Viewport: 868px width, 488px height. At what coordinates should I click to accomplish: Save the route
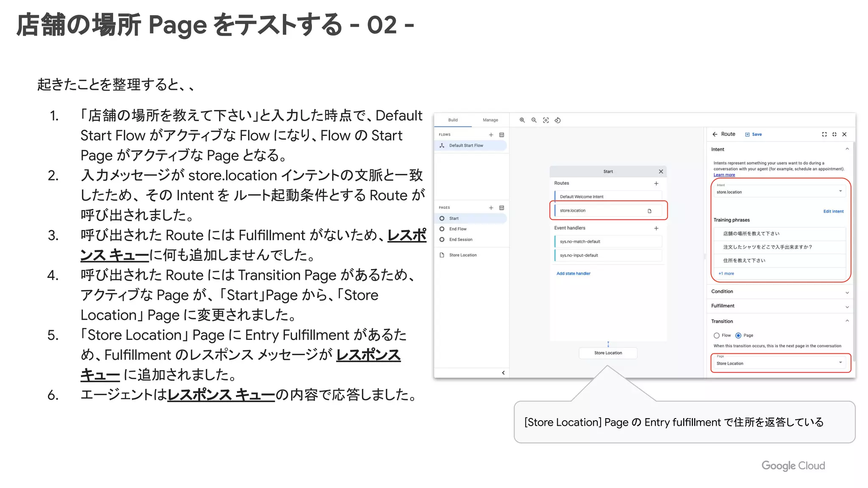(754, 134)
